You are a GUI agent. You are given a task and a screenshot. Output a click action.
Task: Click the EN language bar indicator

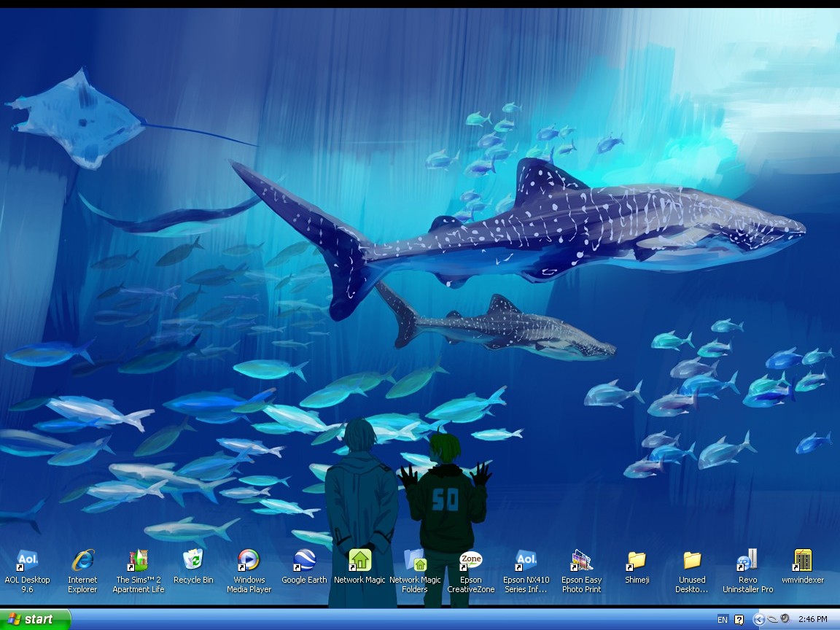pos(723,620)
